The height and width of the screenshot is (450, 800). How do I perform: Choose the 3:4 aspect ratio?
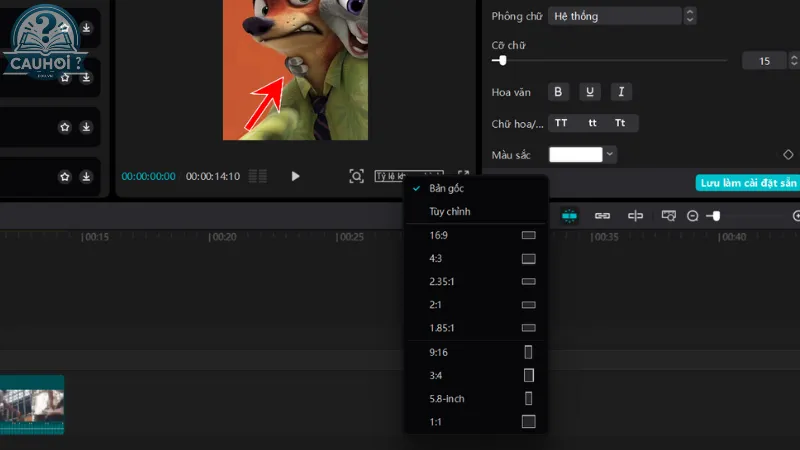476,376
